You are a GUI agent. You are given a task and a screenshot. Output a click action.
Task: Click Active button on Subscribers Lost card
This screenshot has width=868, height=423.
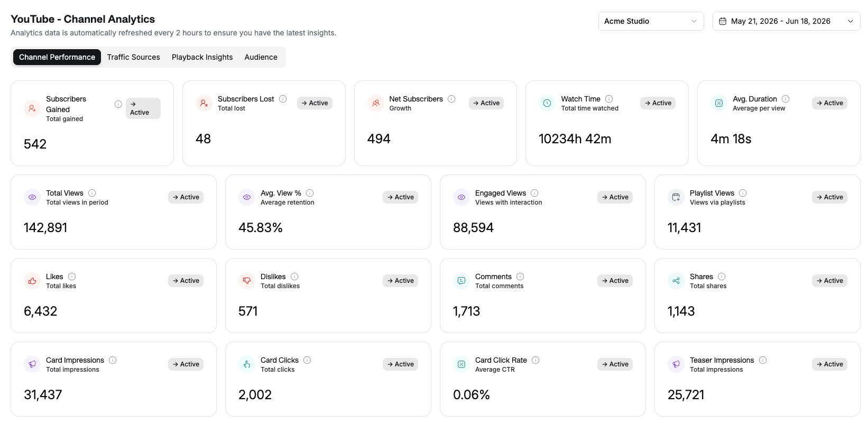[x=315, y=103]
